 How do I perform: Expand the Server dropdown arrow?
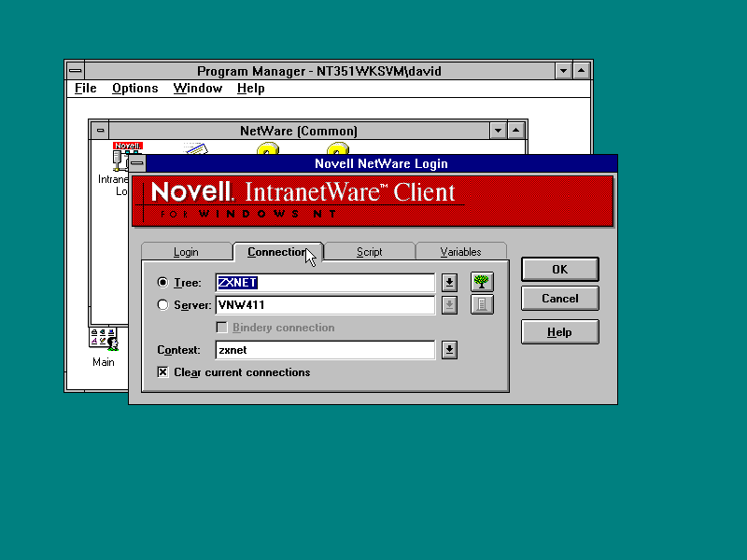pos(449,305)
